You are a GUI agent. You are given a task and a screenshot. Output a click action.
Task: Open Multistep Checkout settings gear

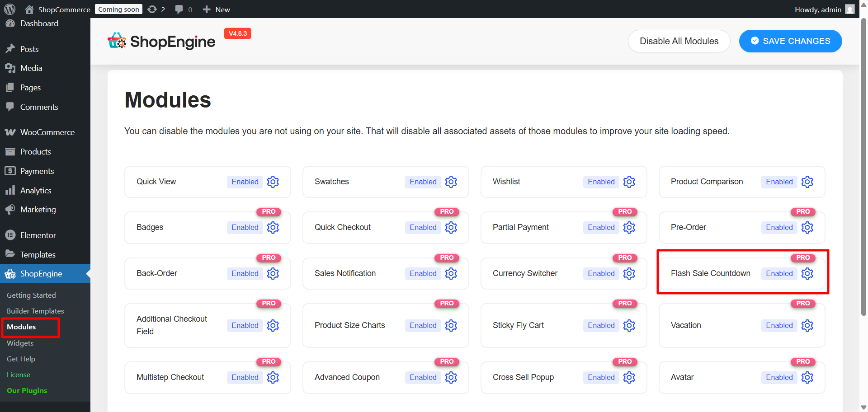pos(273,377)
